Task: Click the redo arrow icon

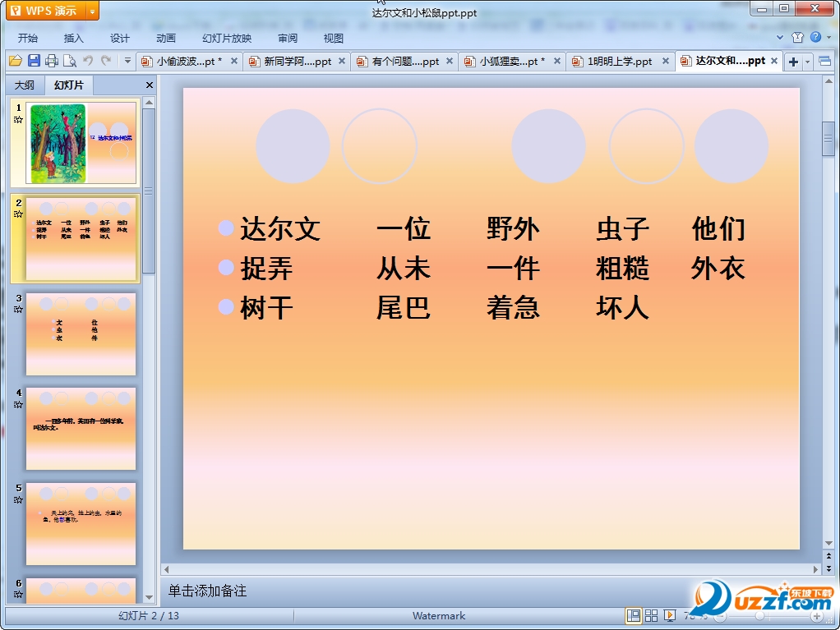Action: (x=106, y=61)
